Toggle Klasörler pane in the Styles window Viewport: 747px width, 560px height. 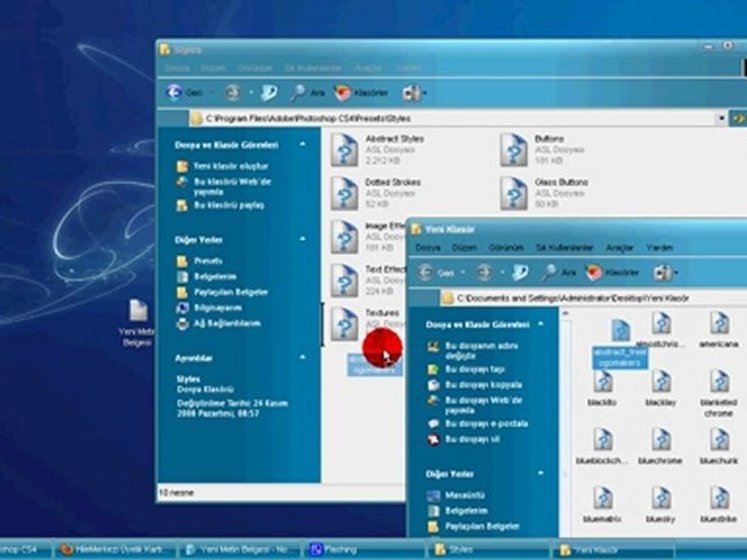click(x=361, y=93)
